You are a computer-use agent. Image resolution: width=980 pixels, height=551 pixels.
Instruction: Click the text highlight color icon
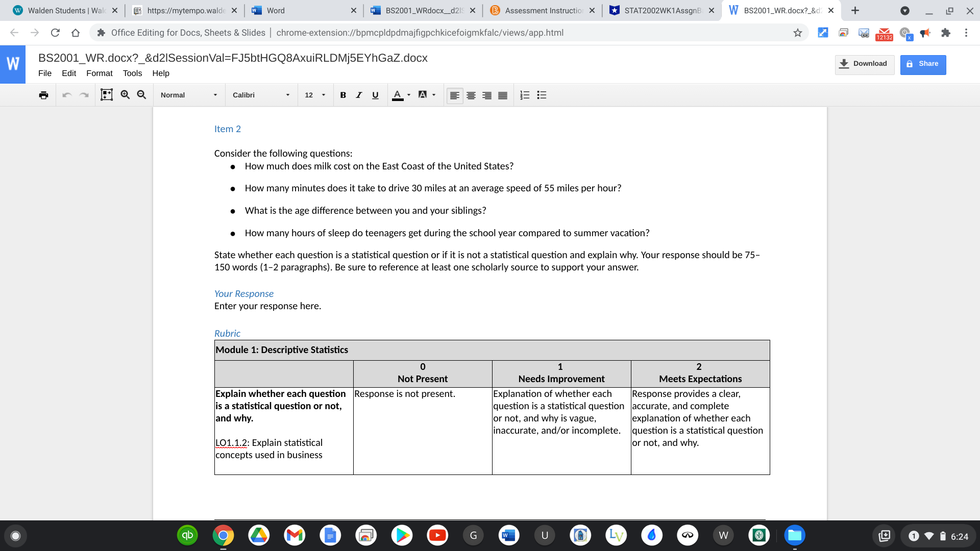point(422,94)
